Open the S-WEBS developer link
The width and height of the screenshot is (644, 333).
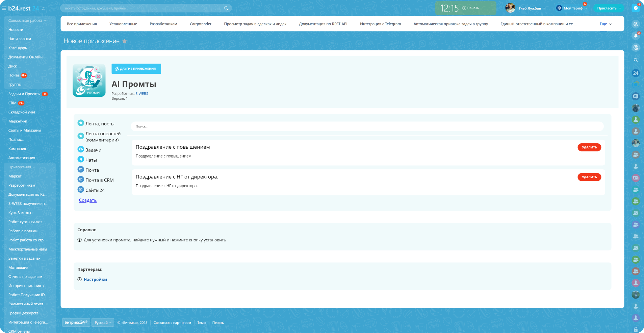[x=142, y=94]
